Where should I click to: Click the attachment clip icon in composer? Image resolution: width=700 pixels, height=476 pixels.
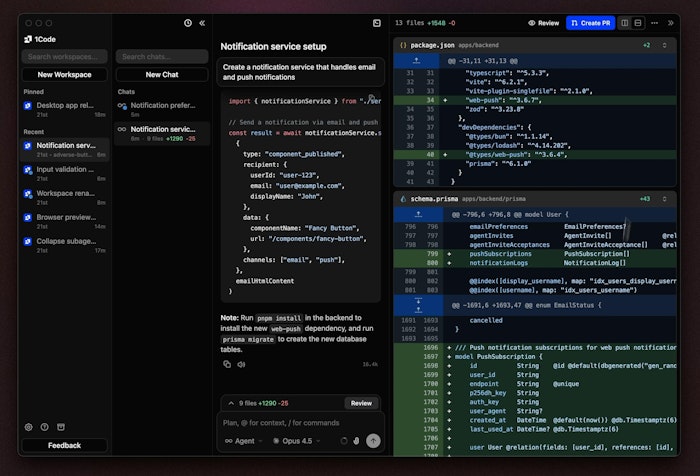click(x=356, y=441)
